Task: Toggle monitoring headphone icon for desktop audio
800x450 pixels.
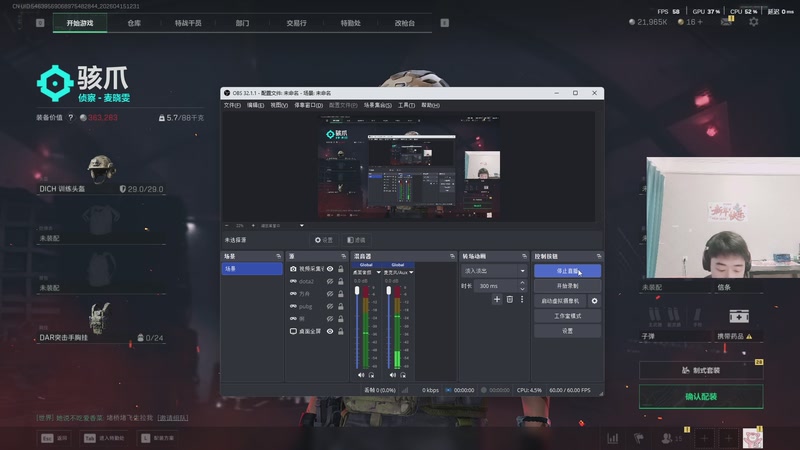Action: 371,375
